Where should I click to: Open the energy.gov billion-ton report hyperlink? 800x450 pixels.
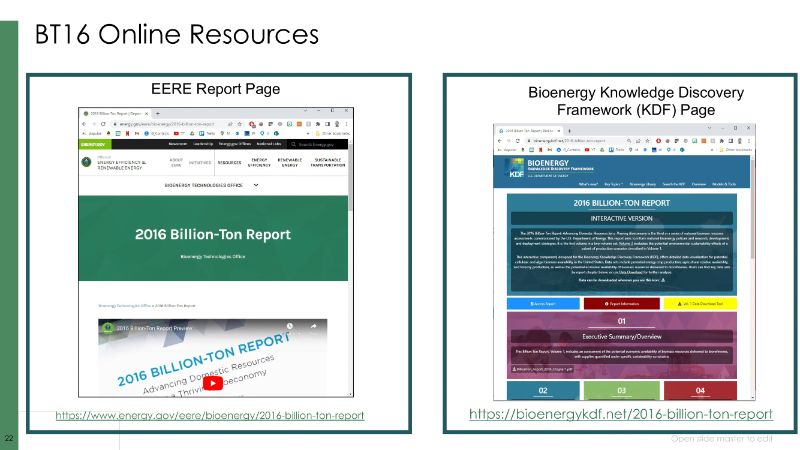point(209,415)
